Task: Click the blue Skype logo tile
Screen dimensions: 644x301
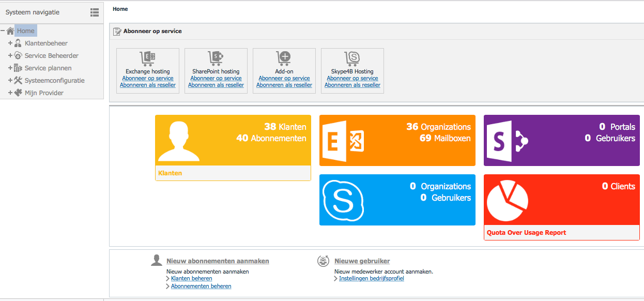Action: [x=343, y=200]
